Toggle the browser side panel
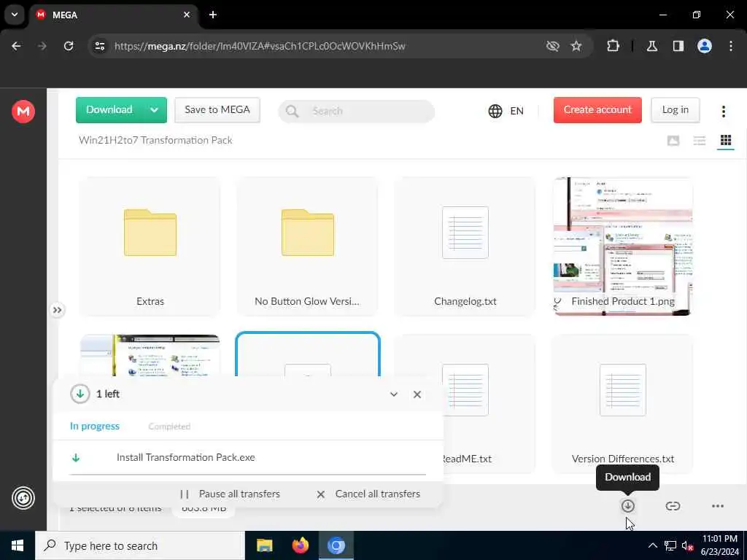 (678, 46)
